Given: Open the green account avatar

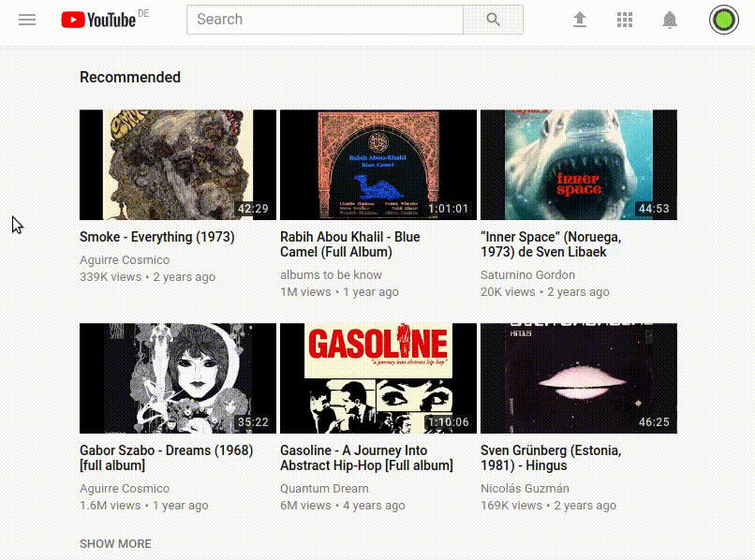Looking at the screenshot, I should [723, 20].
